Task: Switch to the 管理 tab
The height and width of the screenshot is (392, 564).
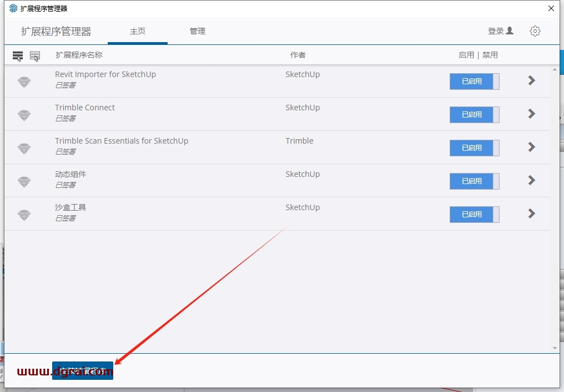Action: coord(198,31)
